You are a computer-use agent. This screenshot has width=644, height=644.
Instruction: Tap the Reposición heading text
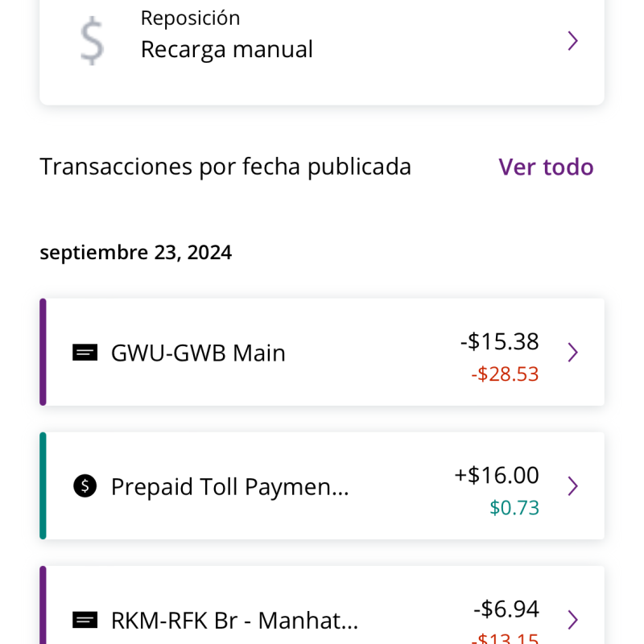click(x=190, y=19)
